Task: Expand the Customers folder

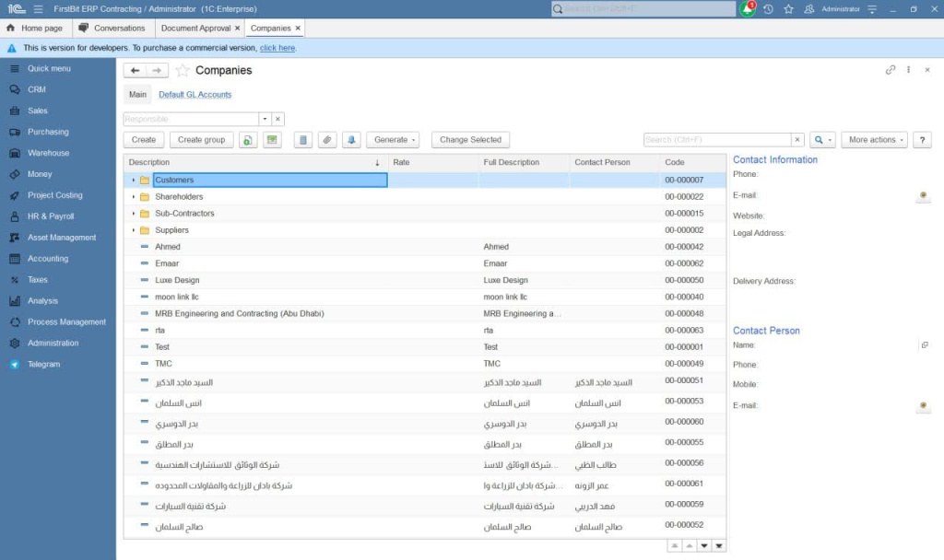Action: click(x=133, y=180)
